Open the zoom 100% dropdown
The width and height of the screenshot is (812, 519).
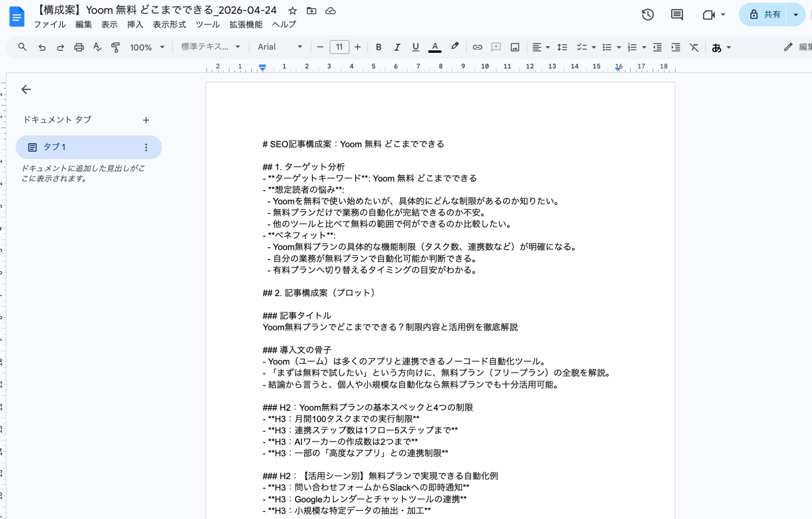(x=147, y=47)
